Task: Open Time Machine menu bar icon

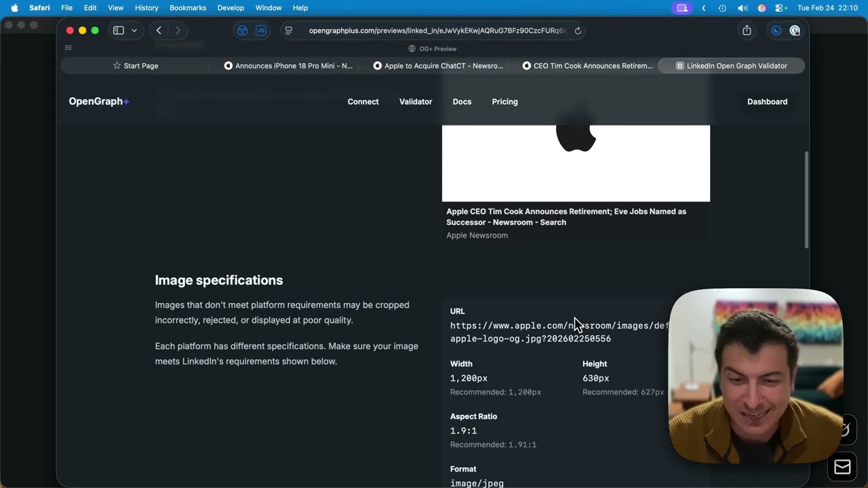Action: 722,8
